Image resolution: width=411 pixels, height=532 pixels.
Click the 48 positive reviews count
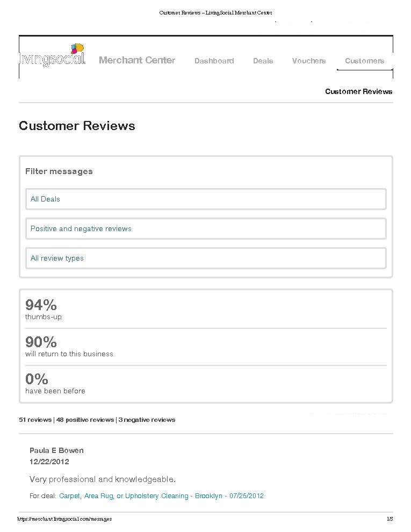pos(85,420)
